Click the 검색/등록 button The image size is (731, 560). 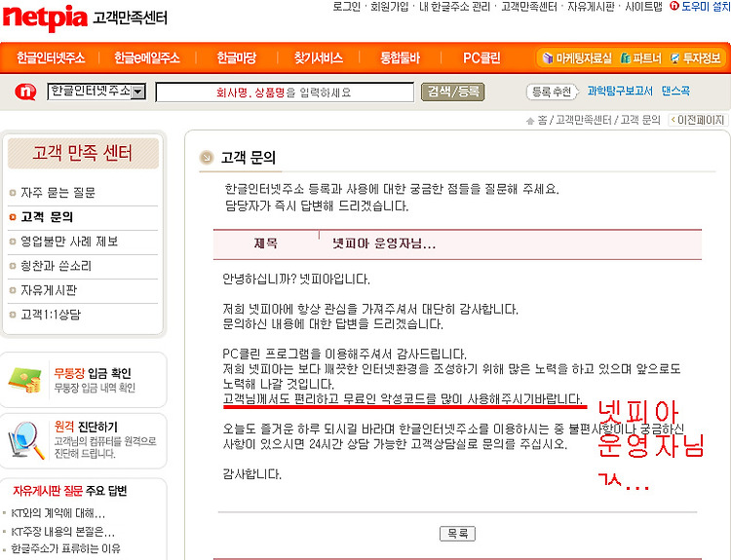452,92
